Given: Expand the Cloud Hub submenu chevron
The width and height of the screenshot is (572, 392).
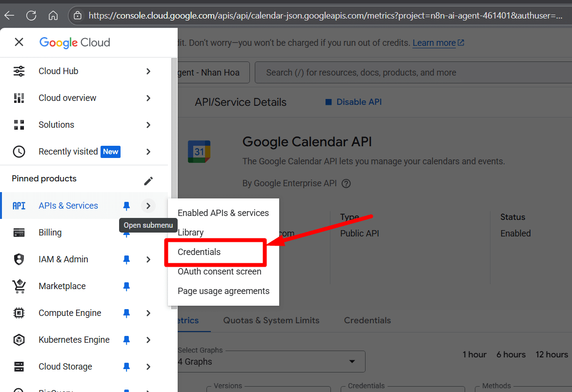Looking at the screenshot, I should [x=148, y=71].
